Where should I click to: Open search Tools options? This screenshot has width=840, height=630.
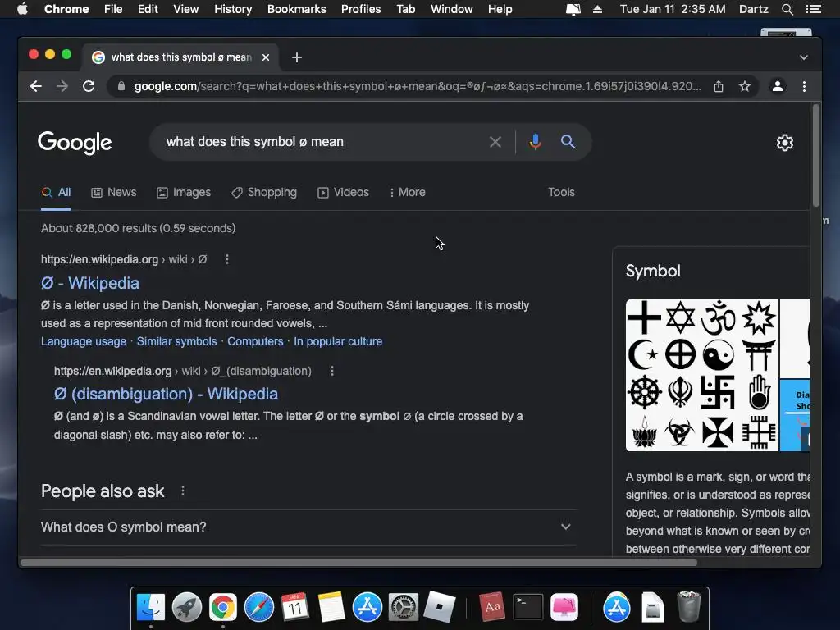pos(561,192)
